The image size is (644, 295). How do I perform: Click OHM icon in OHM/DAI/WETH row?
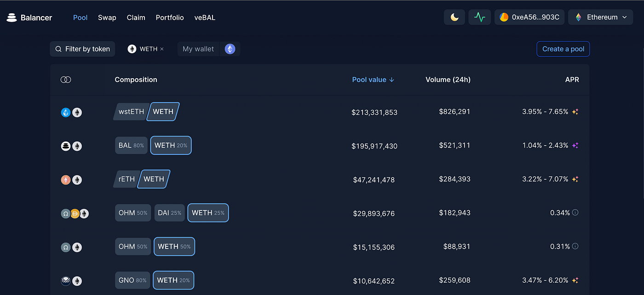click(66, 214)
